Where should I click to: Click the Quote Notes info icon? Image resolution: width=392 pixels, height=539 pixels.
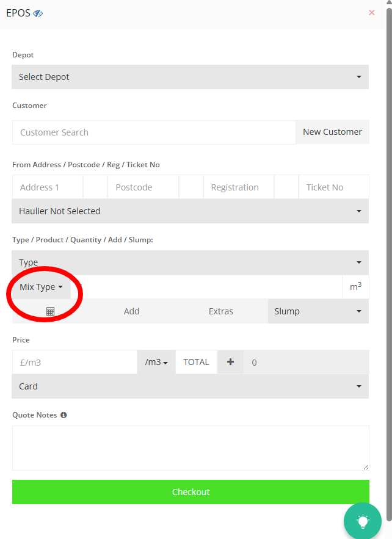click(x=64, y=415)
